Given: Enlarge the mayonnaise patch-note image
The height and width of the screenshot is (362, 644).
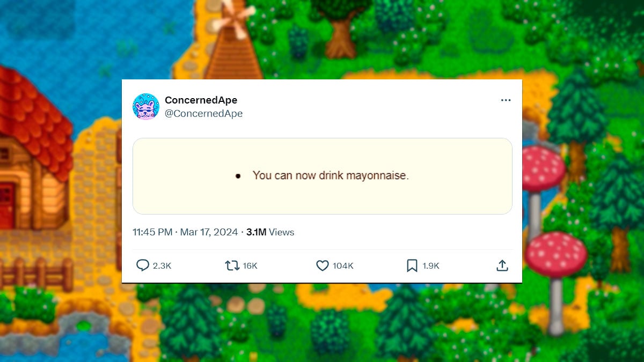Looking at the screenshot, I should coord(322,176).
